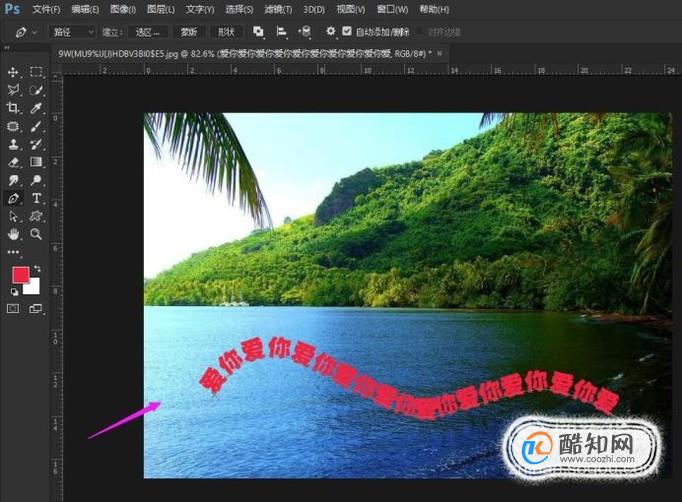Expand the toolbox panel double-arrow
This screenshot has width=682, height=502.
7,48
